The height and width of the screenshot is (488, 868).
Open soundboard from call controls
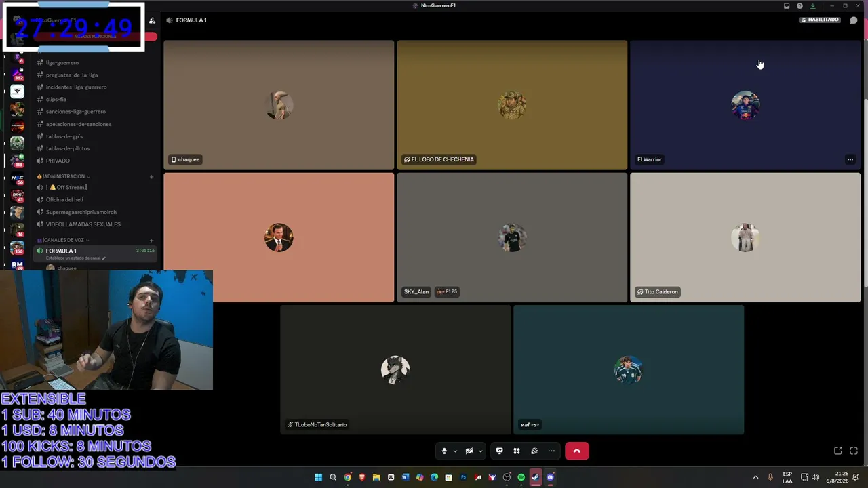(534, 451)
